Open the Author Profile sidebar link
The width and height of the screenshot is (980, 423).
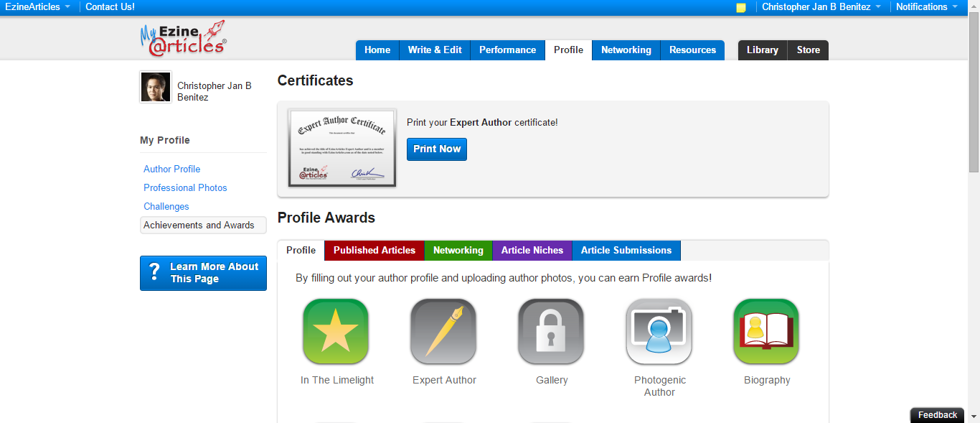[x=172, y=169]
